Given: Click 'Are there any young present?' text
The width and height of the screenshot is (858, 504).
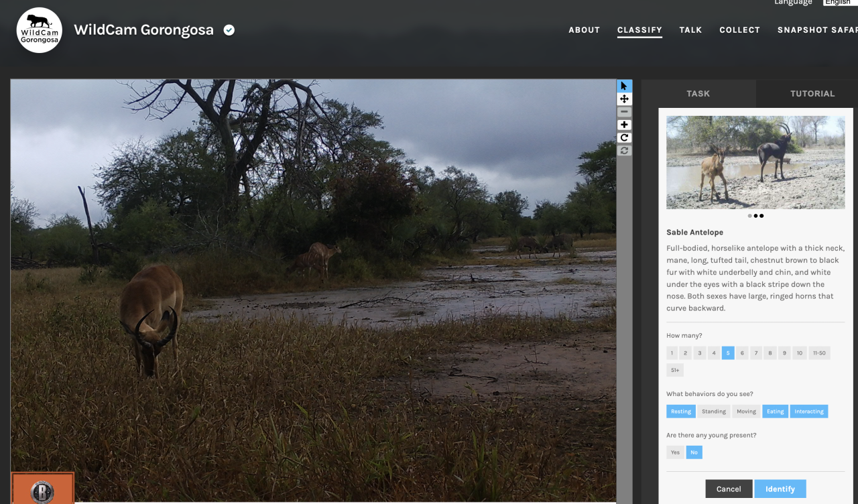Looking at the screenshot, I should tap(711, 435).
